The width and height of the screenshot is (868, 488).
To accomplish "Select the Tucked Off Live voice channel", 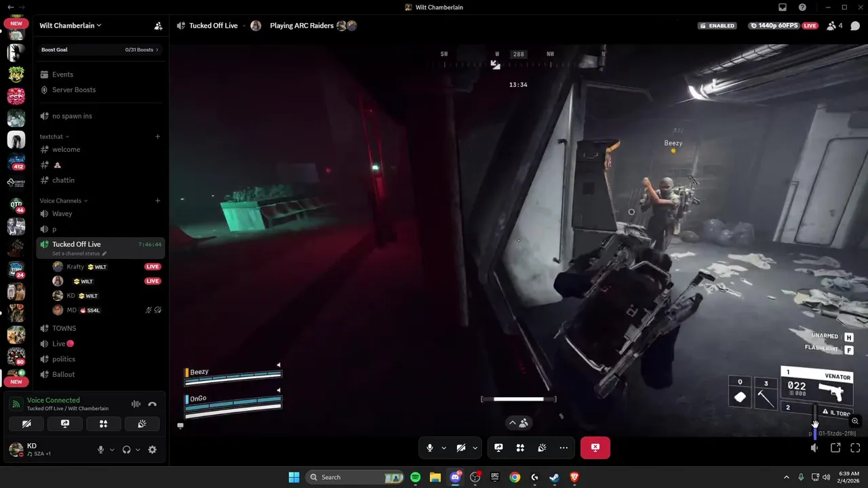I will (100, 247).
